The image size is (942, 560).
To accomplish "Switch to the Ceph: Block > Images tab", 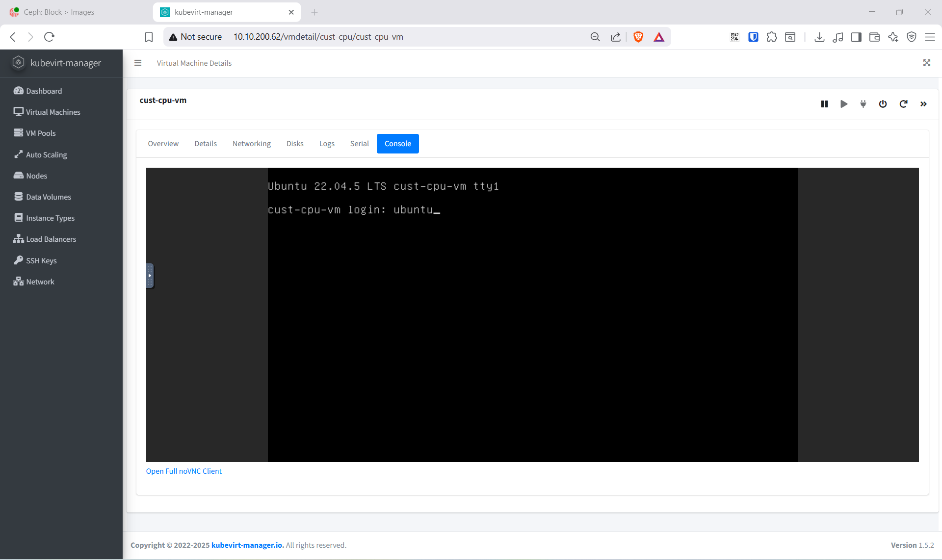I will point(76,12).
